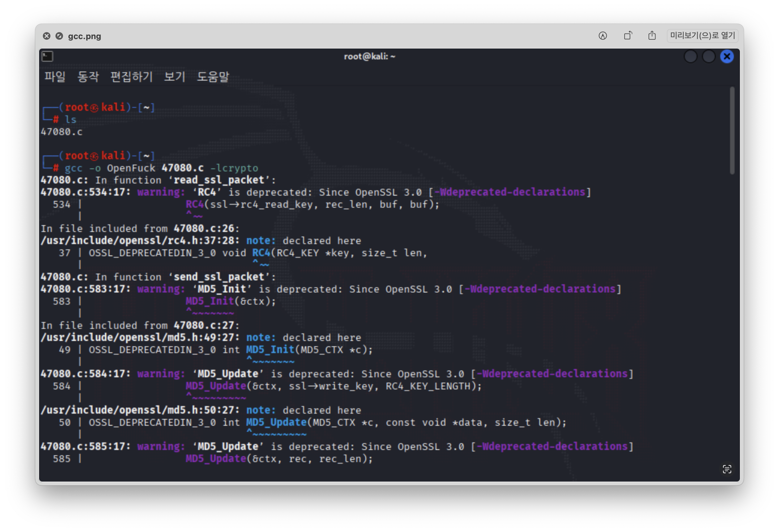Open the 파일 menu
The height and width of the screenshot is (532, 779).
(55, 77)
